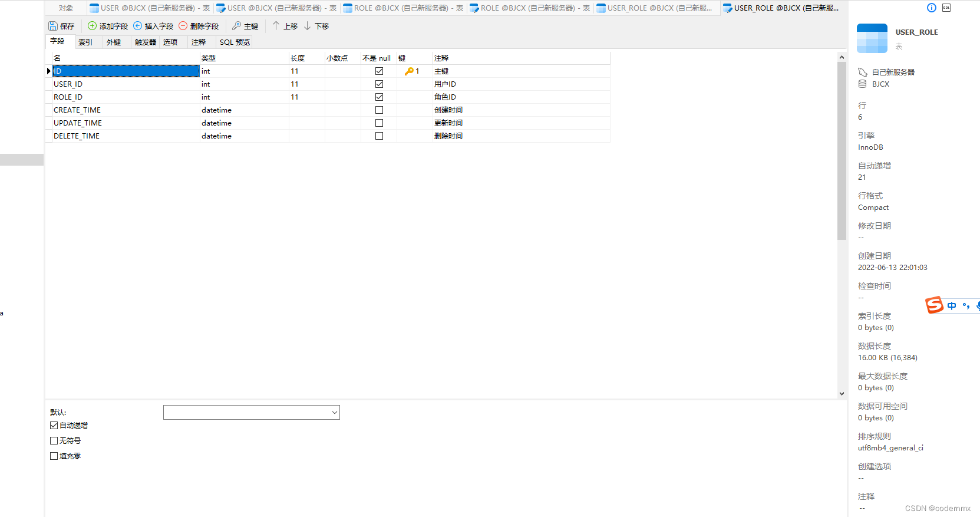Uncheck Not Null for USER_ID field
This screenshot has height=517, width=980.
tap(379, 84)
